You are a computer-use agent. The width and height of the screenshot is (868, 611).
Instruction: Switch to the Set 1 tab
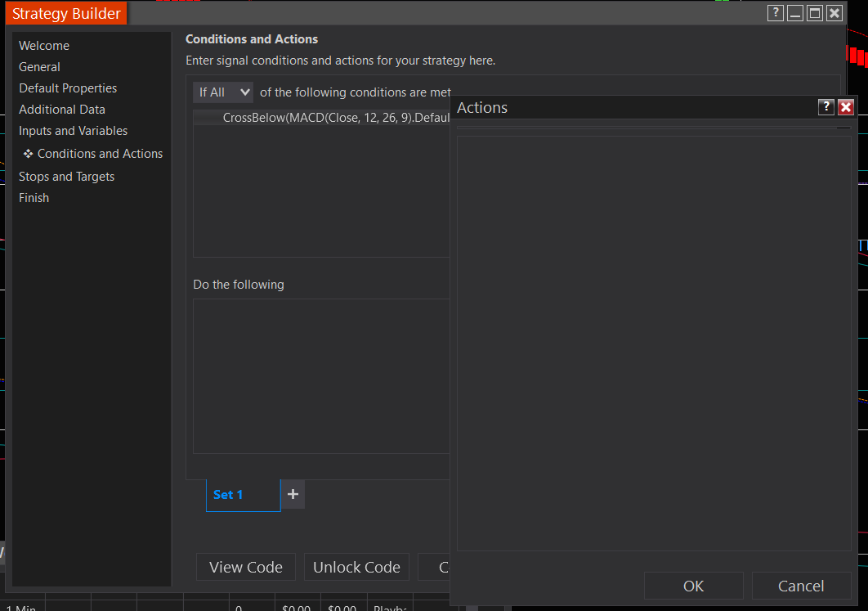[x=243, y=495]
